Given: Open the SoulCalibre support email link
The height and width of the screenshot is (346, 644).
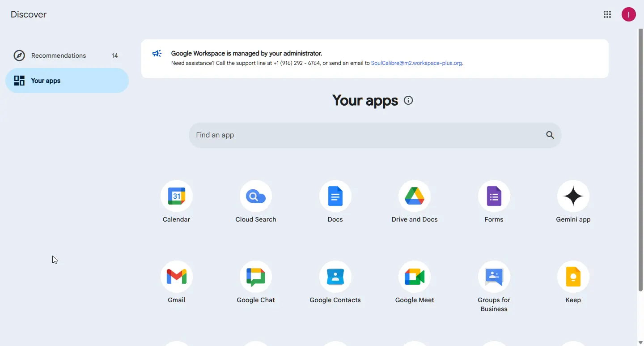Looking at the screenshot, I should point(416,63).
